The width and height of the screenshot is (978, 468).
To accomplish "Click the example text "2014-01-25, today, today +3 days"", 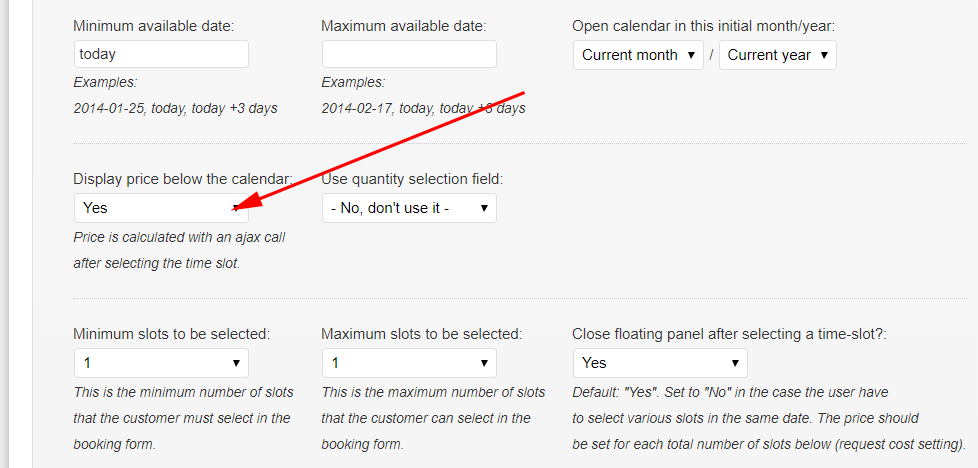I will point(175,108).
